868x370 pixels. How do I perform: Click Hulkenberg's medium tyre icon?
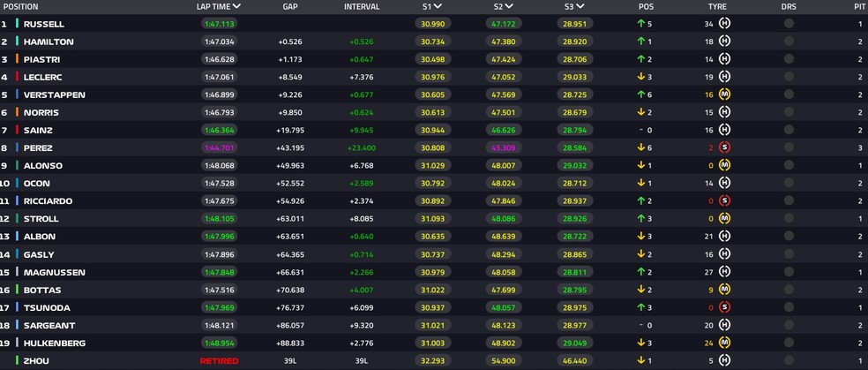[x=724, y=343]
